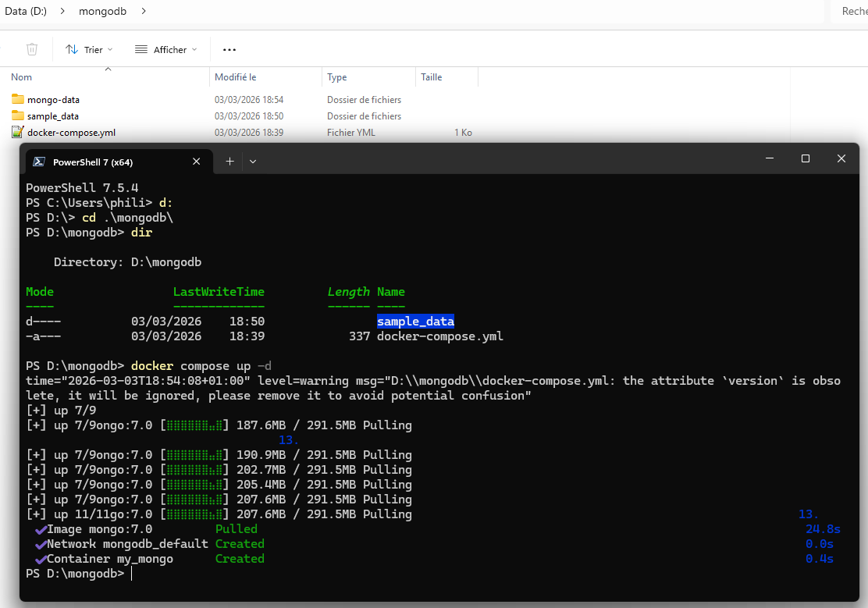This screenshot has width=868, height=608.
Task: Click the Rechercher search field
Action: pos(855,11)
